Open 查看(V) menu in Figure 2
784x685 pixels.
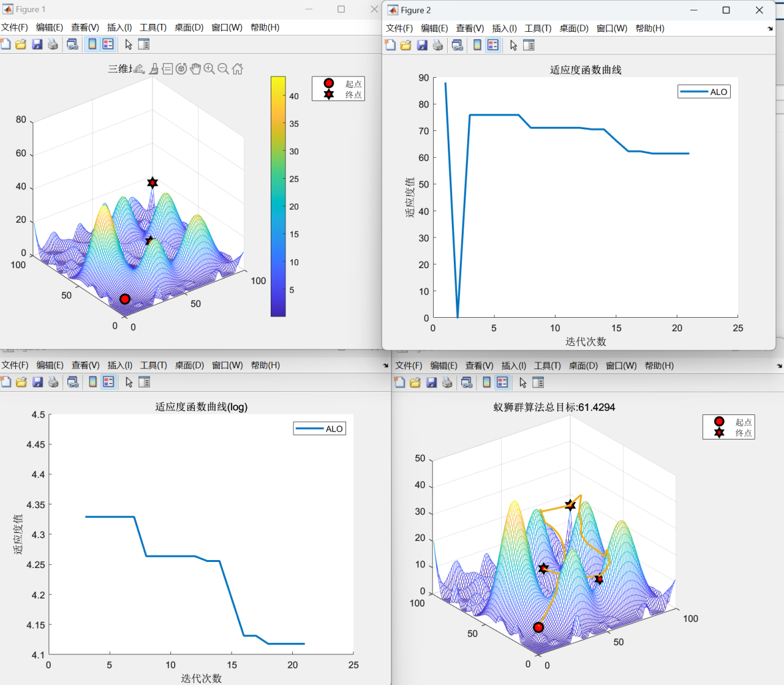tap(470, 28)
